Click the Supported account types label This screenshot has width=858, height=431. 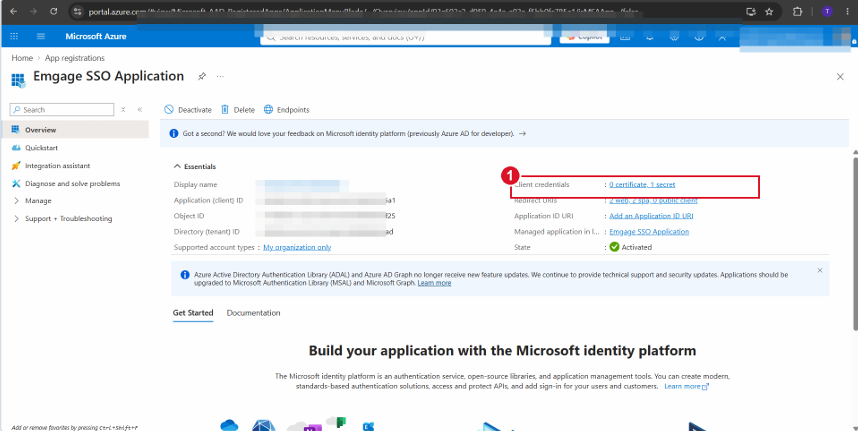(214, 247)
